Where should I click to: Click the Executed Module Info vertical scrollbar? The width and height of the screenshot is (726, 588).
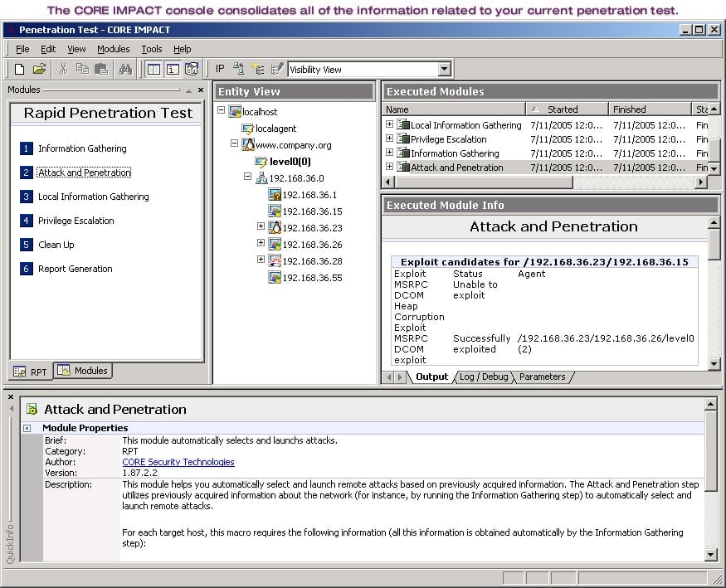[x=714, y=245]
